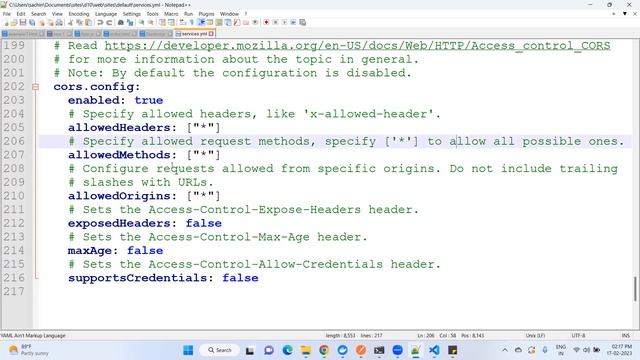This screenshot has width=640, height=360.
Task: Open the Language menu
Action: coord(106,14)
